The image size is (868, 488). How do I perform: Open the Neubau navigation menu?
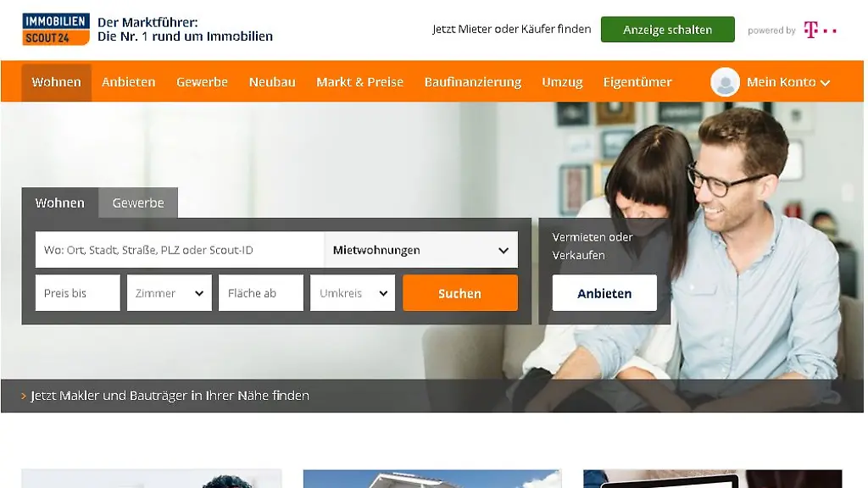pos(272,82)
